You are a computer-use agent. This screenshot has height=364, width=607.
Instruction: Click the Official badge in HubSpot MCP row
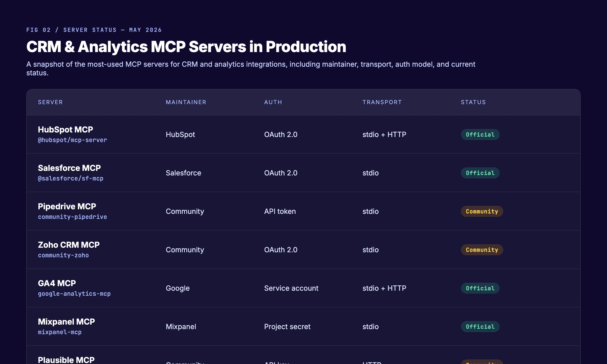(x=480, y=134)
